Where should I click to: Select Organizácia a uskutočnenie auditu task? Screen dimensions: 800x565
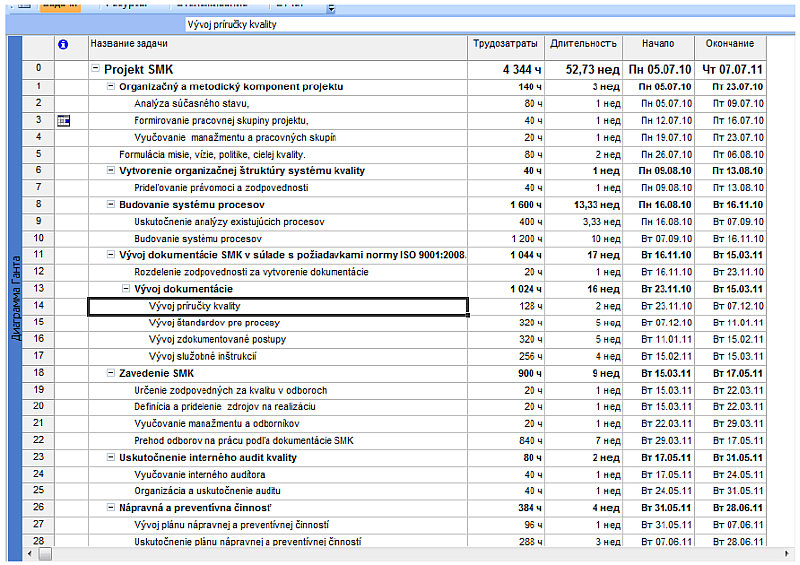(208, 491)
